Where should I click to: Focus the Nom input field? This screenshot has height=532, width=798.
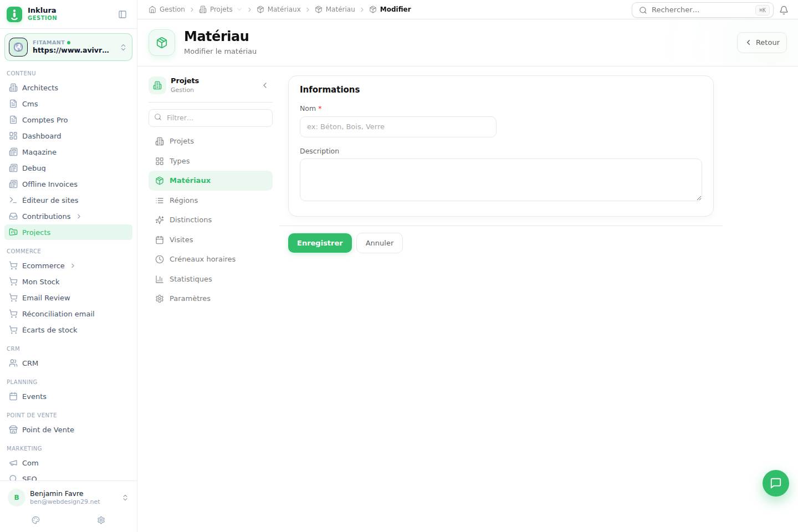[398, 127]
